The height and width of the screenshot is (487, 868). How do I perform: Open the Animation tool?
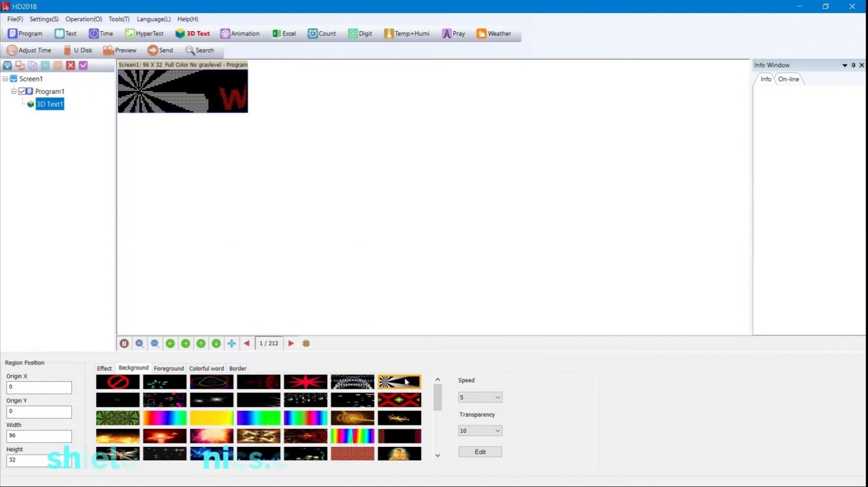pyautogui.click(x=240, y=33)
